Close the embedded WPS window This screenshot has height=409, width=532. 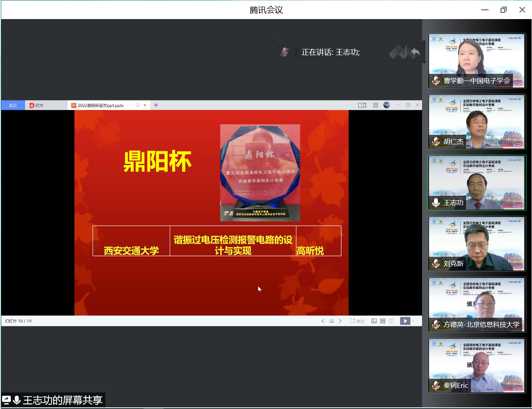[417, 105]
